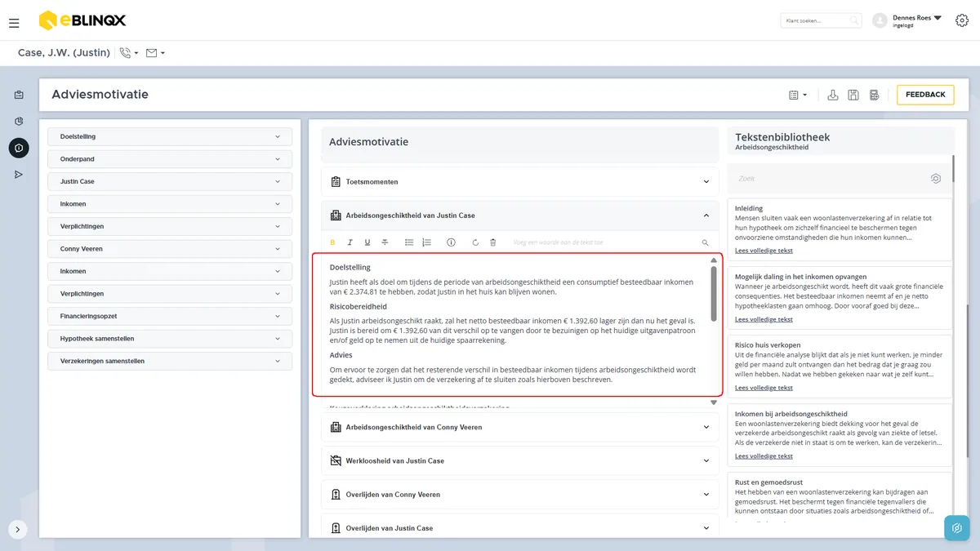Click the download icon in Adviesmotivatie header
Image resolution: width=980 pixels, height=551 pixels.
pyautogui.click(x=833, y=95)
